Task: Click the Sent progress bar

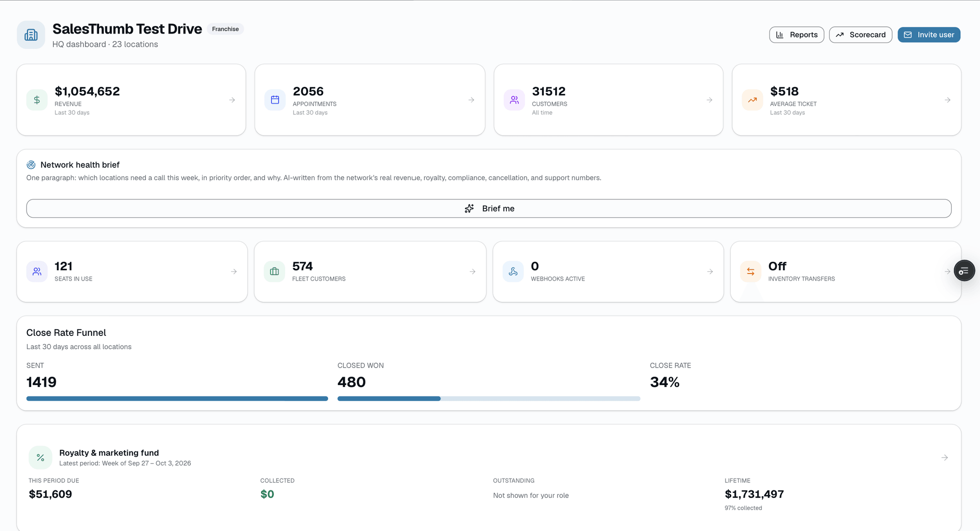Action: pyautogui.click(x=177, y=399)
